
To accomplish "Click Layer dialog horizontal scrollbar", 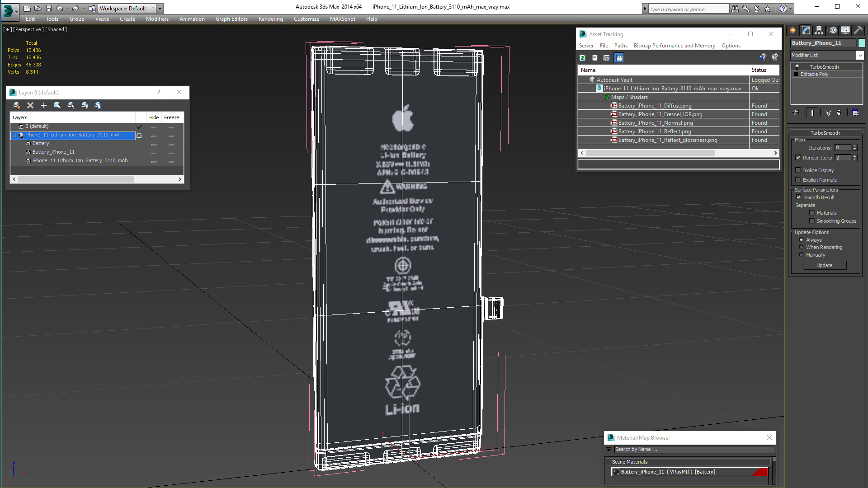I will pyautogui.click(x=97, y=179).
